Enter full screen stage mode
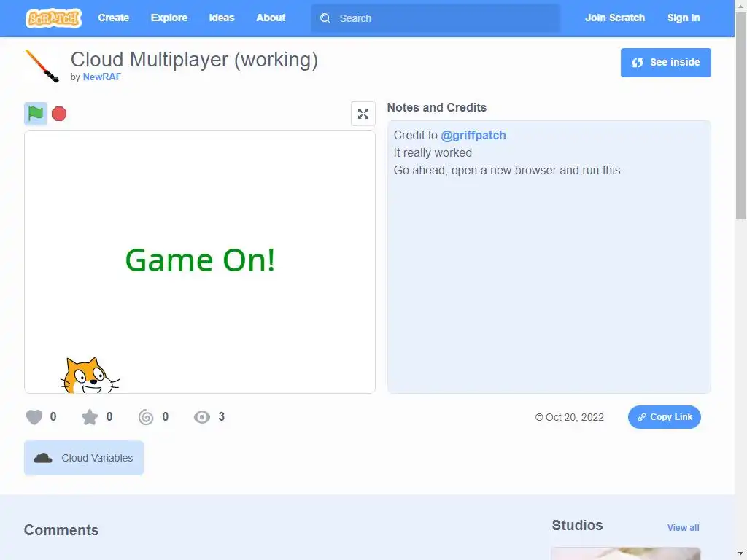 coord(363,114)
